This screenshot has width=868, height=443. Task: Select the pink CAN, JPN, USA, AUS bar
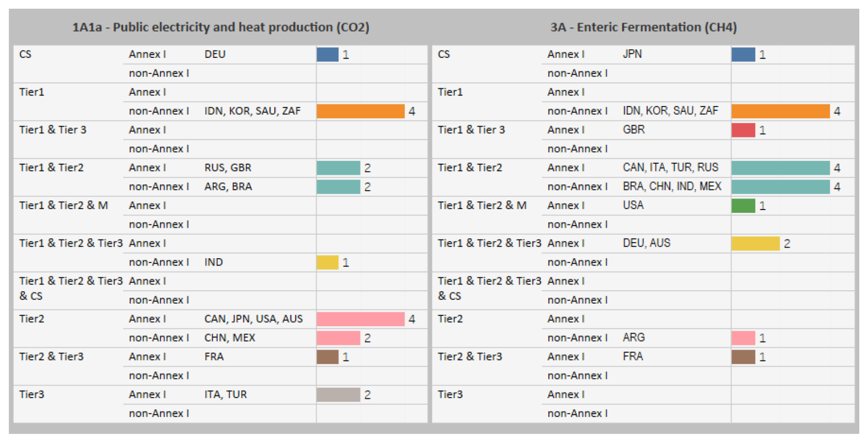[x=360, y=319]
